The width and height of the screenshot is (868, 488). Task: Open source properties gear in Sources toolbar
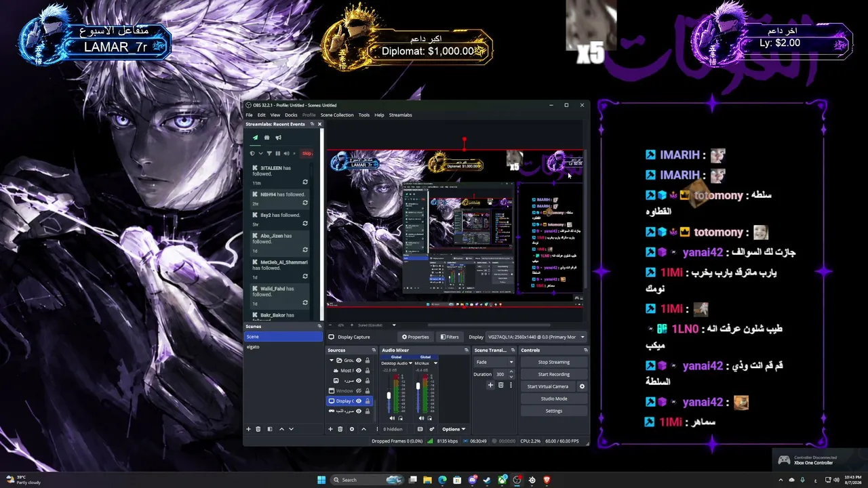pyautogui.click(x=351, y=429)
